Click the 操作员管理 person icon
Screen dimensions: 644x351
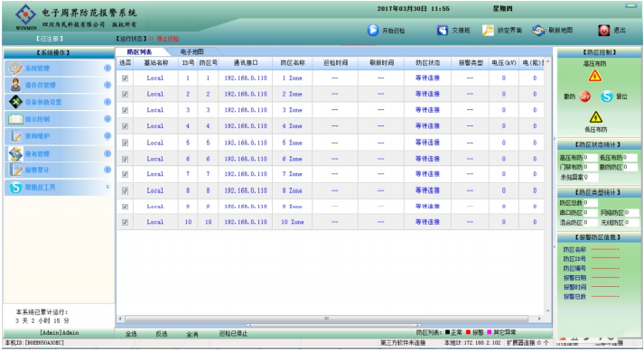tap(15, 85)
